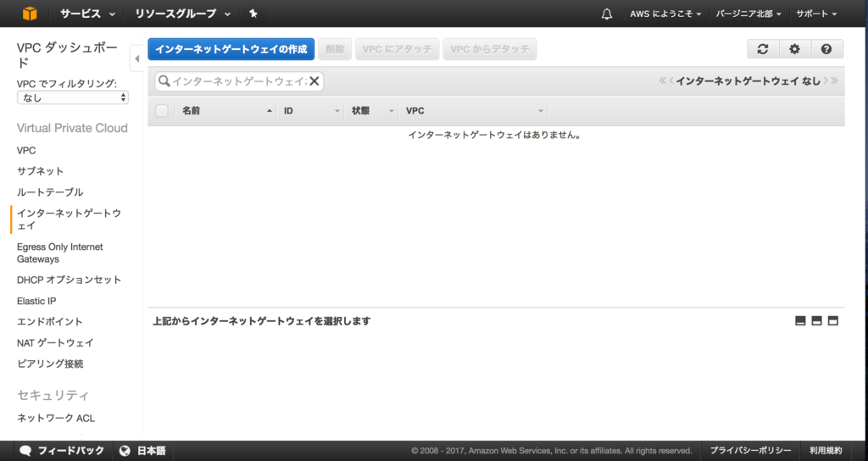
Task: Click the feedback speech bubble icon
Action: (25, 451)
